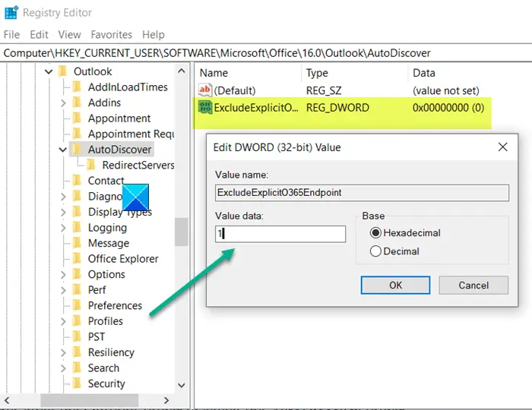Confirm the DWORD edit with OK
The height and width of the screenshot is (410, 532).
[x=395, y=285]
